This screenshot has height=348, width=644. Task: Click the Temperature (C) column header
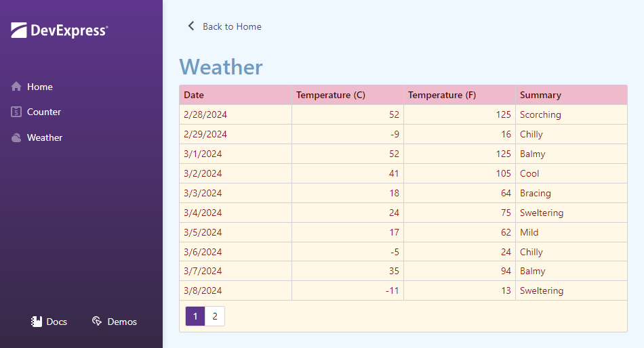tap(348, 95)
